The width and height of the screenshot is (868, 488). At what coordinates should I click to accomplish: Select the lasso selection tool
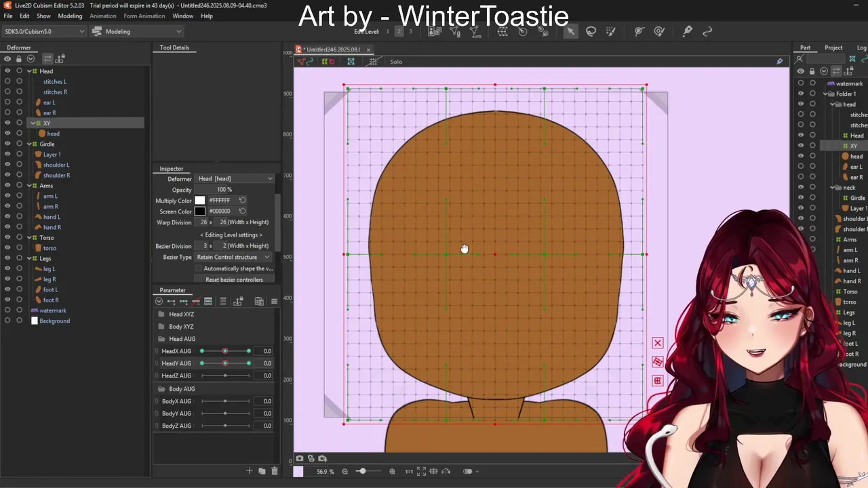pos(591,31)
